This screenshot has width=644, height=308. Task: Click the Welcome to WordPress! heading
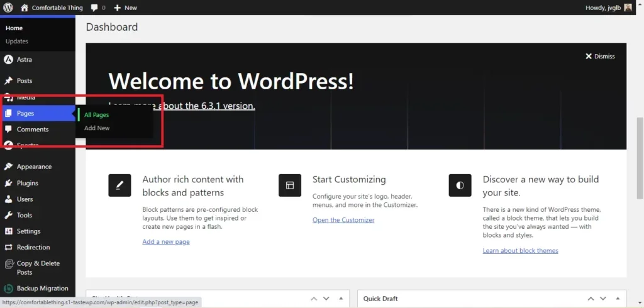click(231, 81)
